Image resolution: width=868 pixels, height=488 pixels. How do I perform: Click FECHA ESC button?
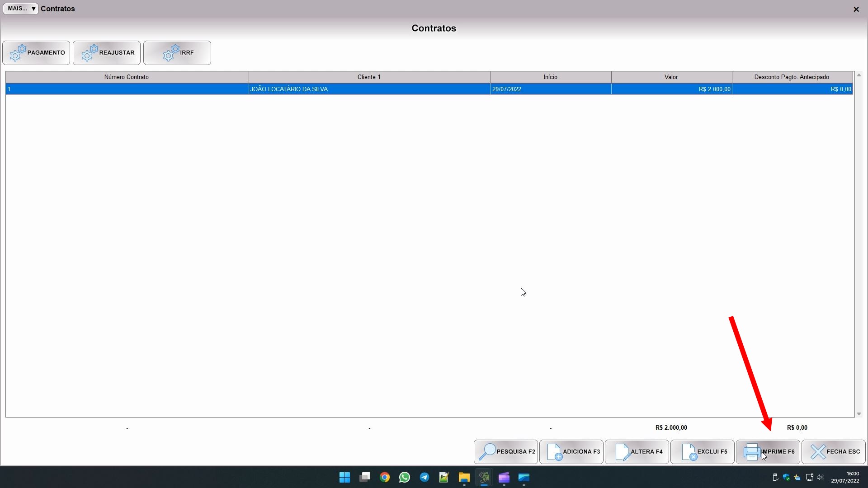click(x=834, y=451)
